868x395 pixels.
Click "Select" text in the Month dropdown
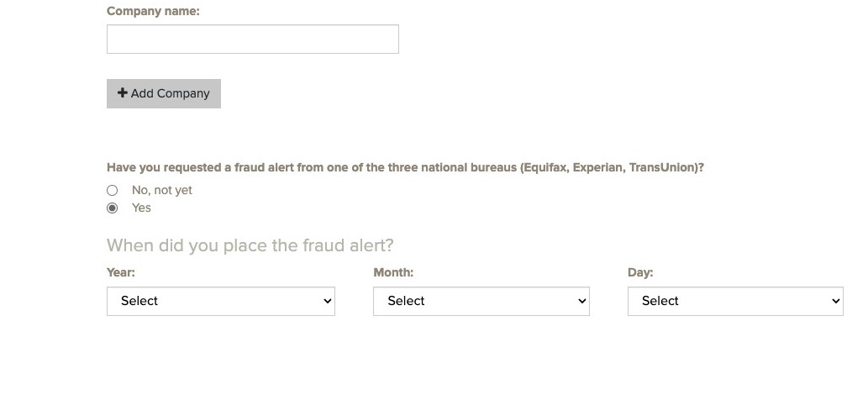click(x=407, y=301)
